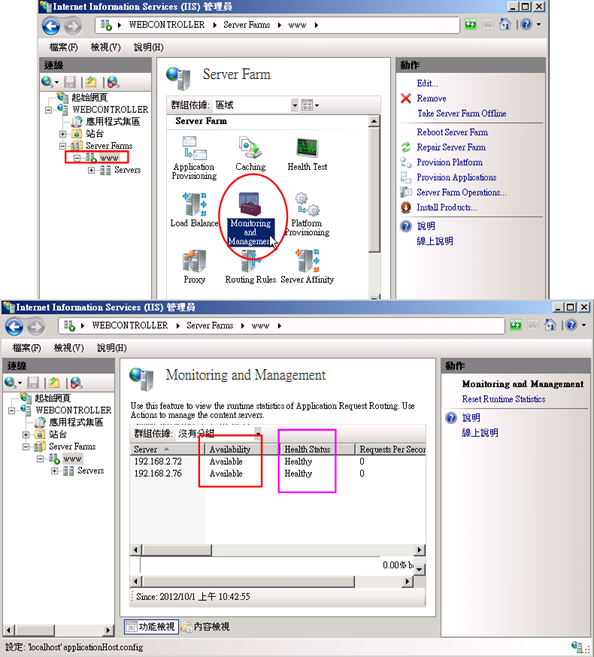Collapse WEBCONTROLLER node in upper tree
The width and height of the screenshot is (594, 657).
[x=49, y=110]
